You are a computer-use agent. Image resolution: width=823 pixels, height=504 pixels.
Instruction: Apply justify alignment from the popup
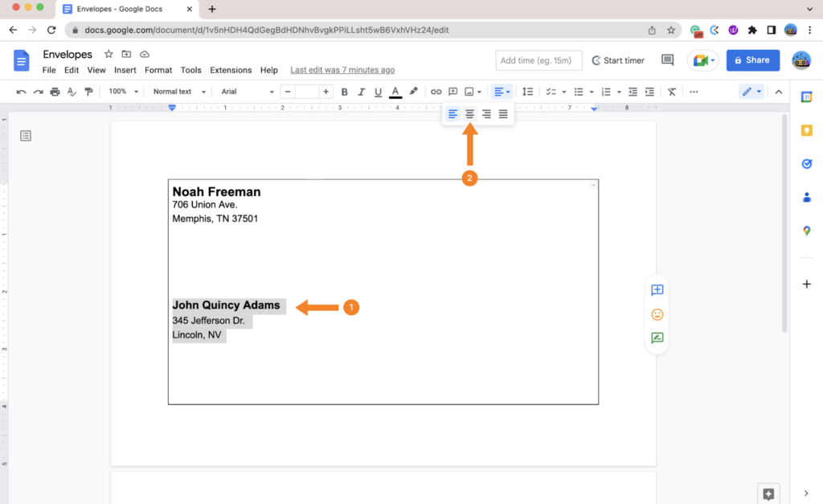click(503, 114)
